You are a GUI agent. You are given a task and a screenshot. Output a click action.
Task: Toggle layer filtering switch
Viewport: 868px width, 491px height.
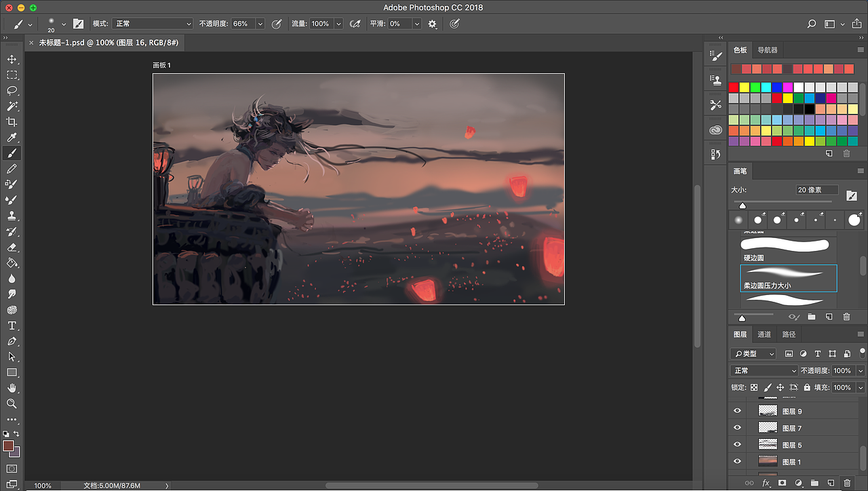(x=863, y=352)
